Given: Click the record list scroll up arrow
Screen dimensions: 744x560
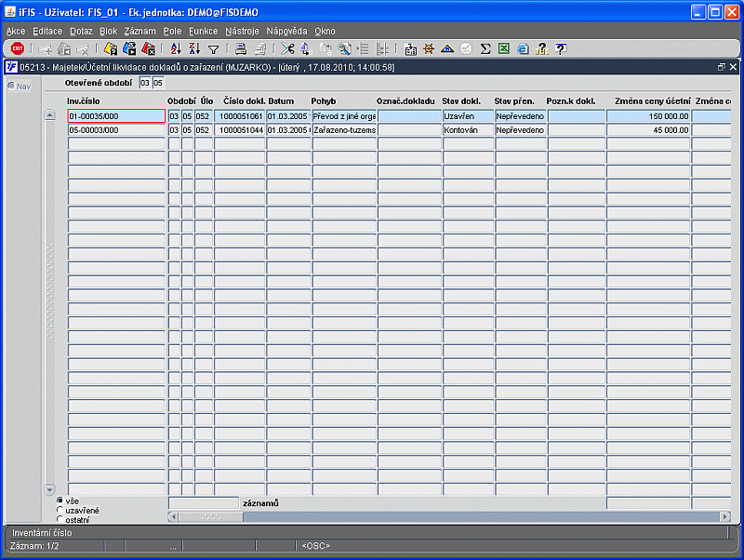Looking at the screenshot, I should coord(50,114).
